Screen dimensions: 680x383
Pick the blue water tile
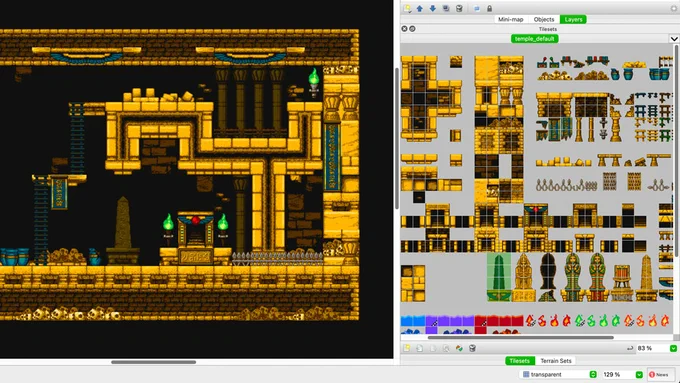click(x=413, y=321)
